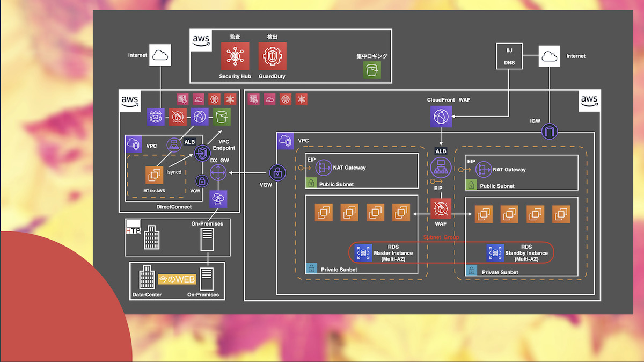This screenshot has height=362, width=644.
Task: Select the GuardDuty shield icon
Action: [x=272, y=56]
